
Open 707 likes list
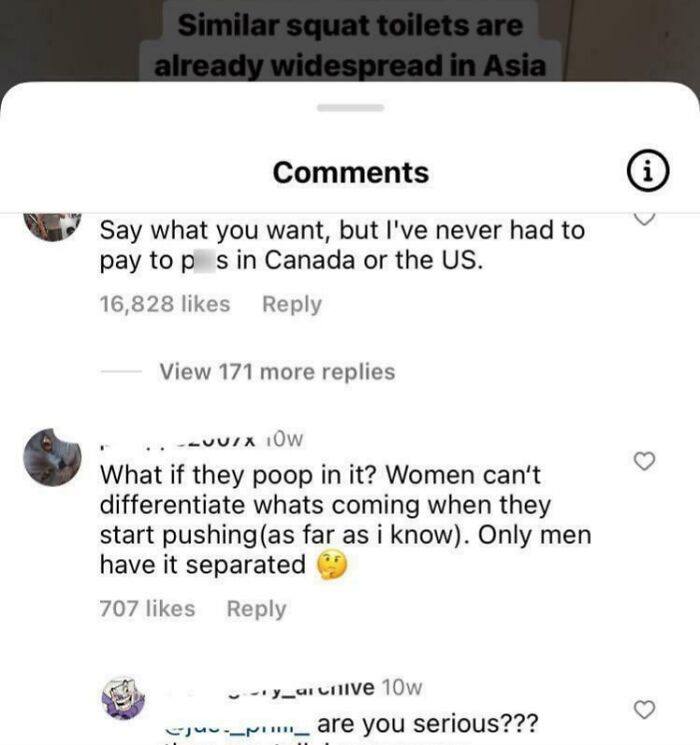(x=147, y=609)
